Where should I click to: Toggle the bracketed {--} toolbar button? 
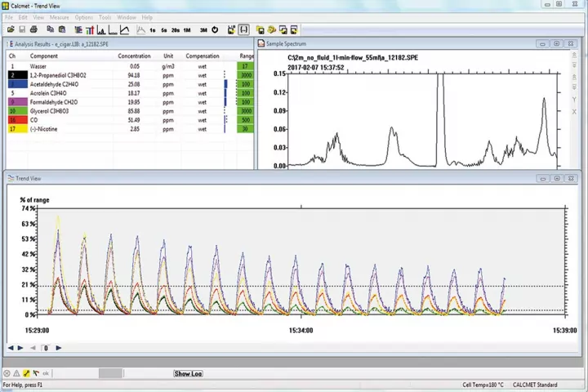coord(243,30)
